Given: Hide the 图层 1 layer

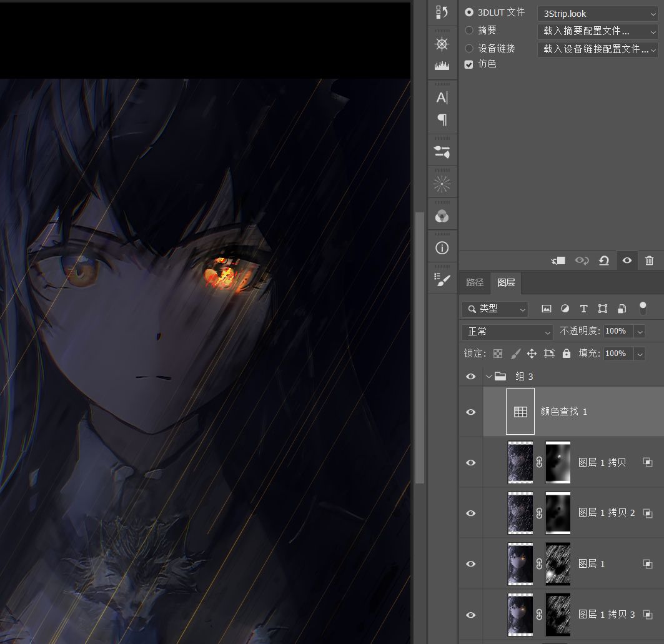Looking at the screenshot, I should [x=470, y=564].
